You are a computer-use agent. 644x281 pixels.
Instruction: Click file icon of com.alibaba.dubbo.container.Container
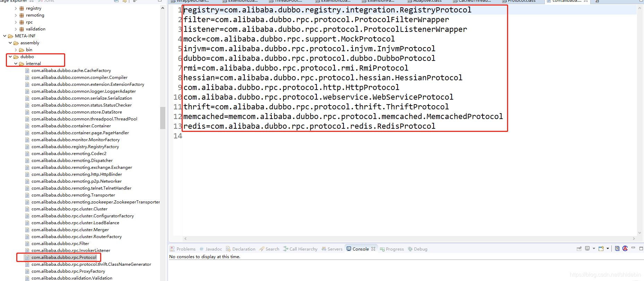click(27, 126)
